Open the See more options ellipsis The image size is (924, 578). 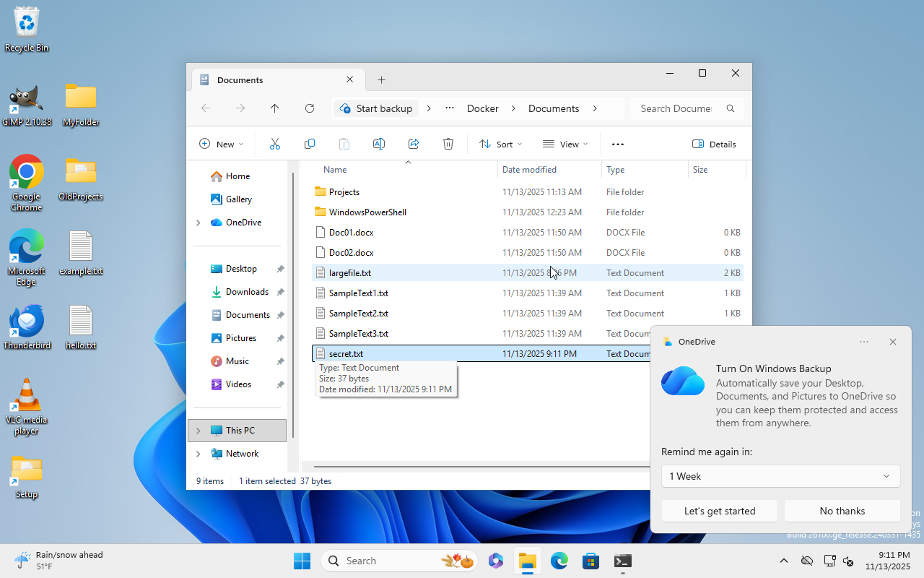(x=617, y=144)
